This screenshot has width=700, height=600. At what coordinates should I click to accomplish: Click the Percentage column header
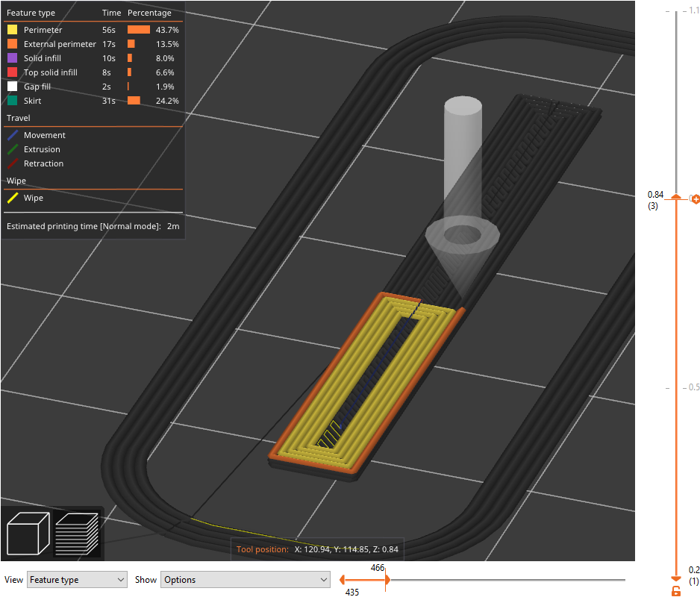pyautogui.click(x=149, y=13)
